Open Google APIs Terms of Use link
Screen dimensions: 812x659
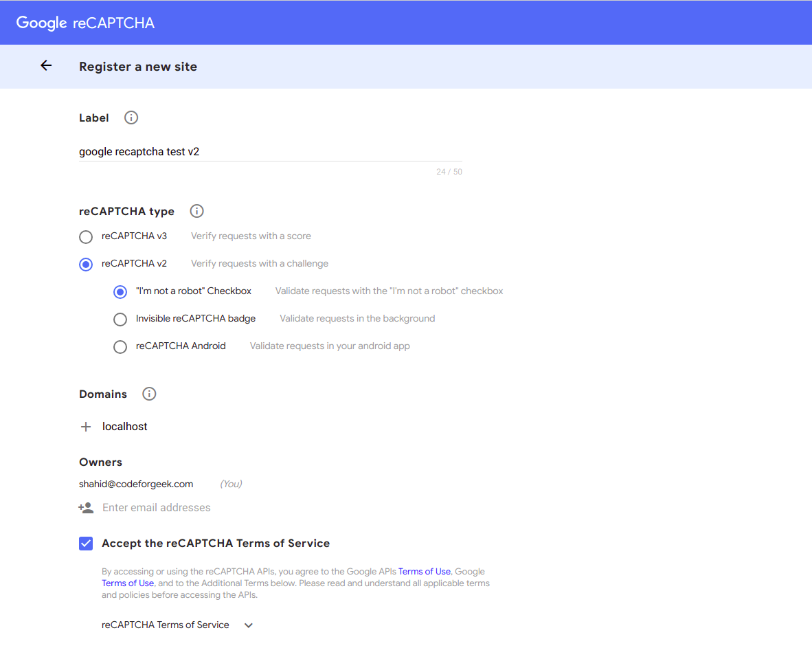click(x=424, y=572)
